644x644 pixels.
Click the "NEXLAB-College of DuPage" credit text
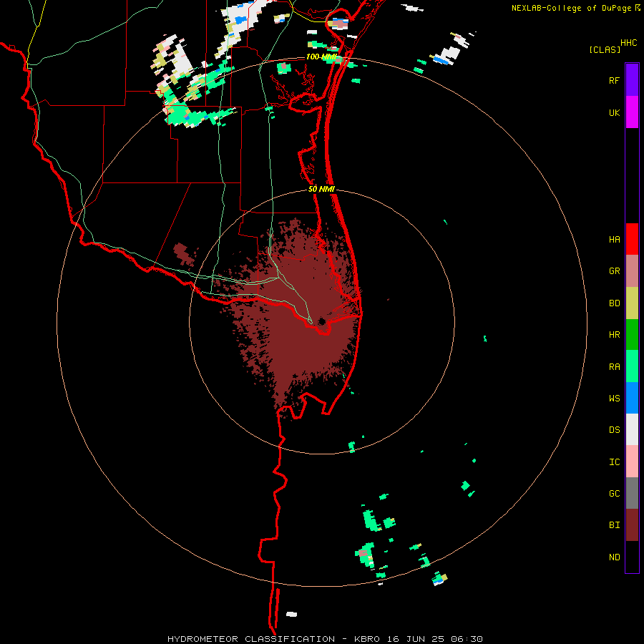(x=571, y=8)
